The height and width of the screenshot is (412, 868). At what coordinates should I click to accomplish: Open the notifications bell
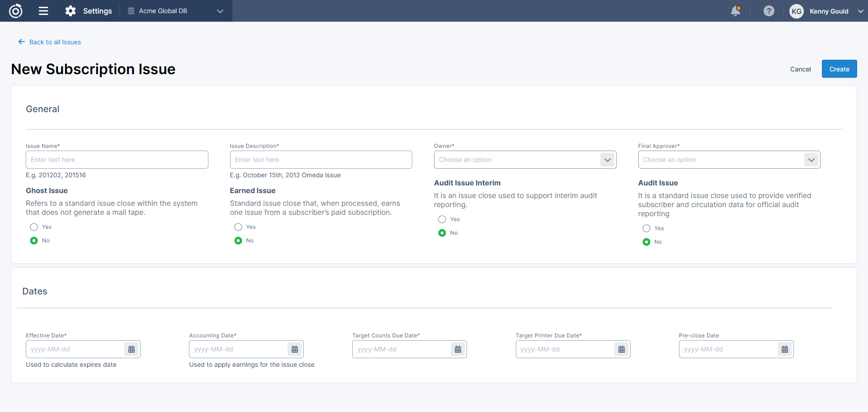[736, 11]
